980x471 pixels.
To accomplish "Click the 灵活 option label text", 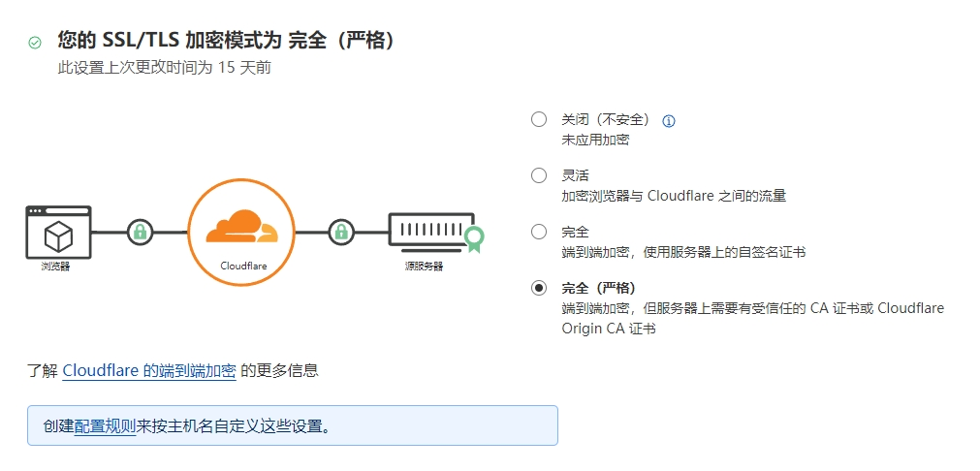I will [x=575, y=176].
